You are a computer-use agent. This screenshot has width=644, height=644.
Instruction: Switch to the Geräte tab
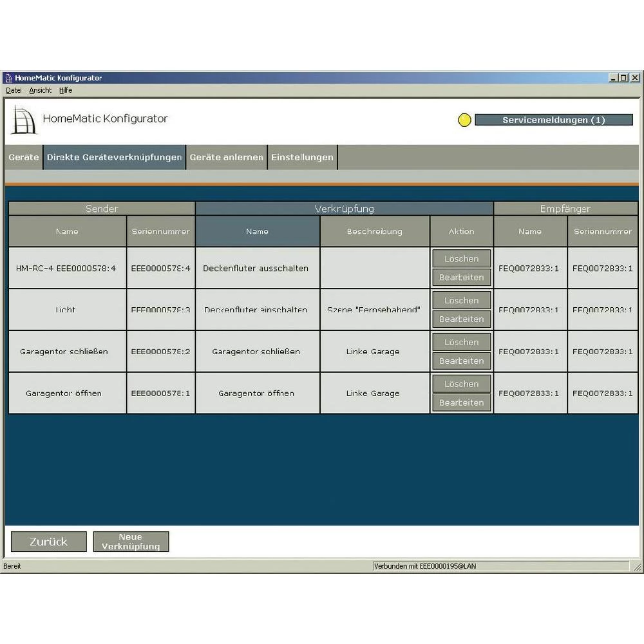coord(24,157)
